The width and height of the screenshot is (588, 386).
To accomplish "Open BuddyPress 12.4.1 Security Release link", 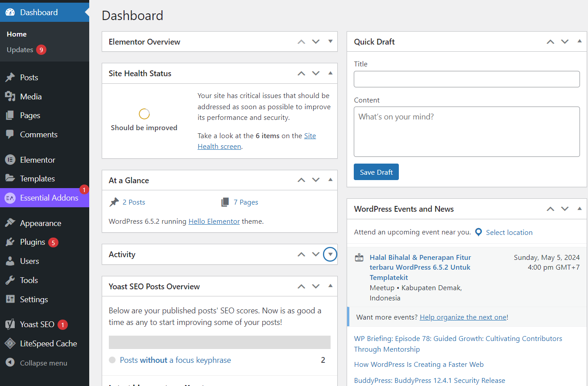I will [x=430, y=381].
